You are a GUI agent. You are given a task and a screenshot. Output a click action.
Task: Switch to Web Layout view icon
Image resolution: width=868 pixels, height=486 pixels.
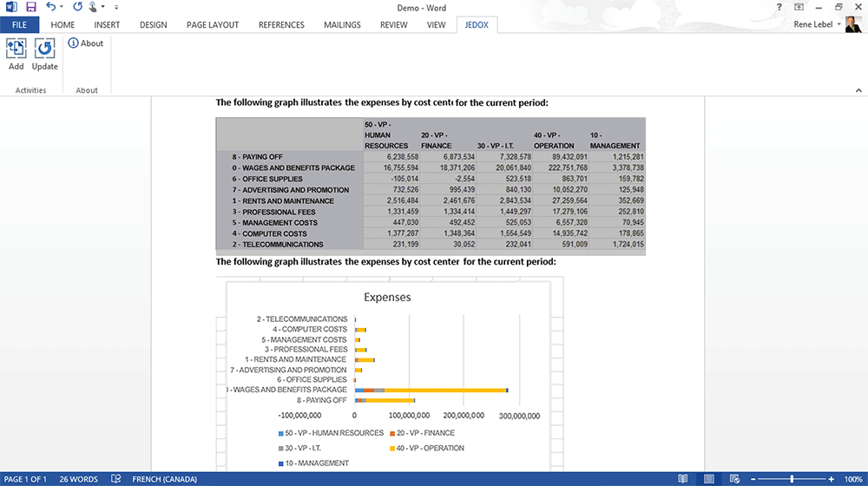[x=734, y=479]
